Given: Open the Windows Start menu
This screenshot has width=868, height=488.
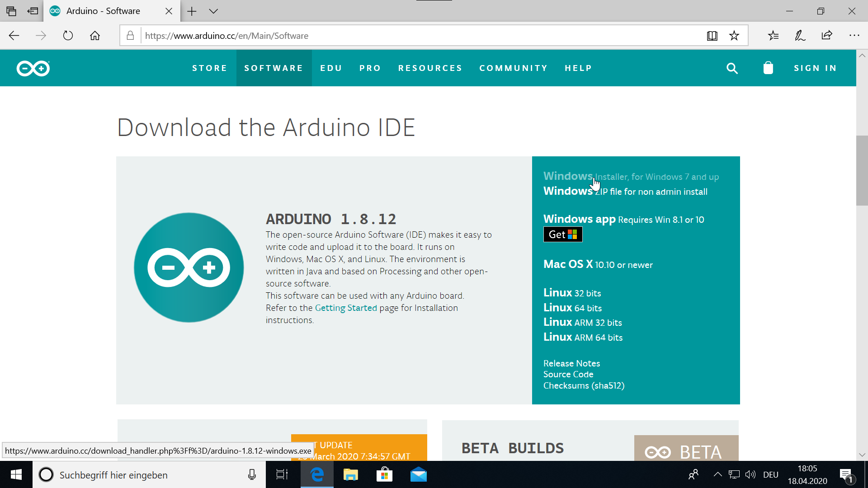Looking at the screenshot, I should pyautogui.click(x=16, y=474).
